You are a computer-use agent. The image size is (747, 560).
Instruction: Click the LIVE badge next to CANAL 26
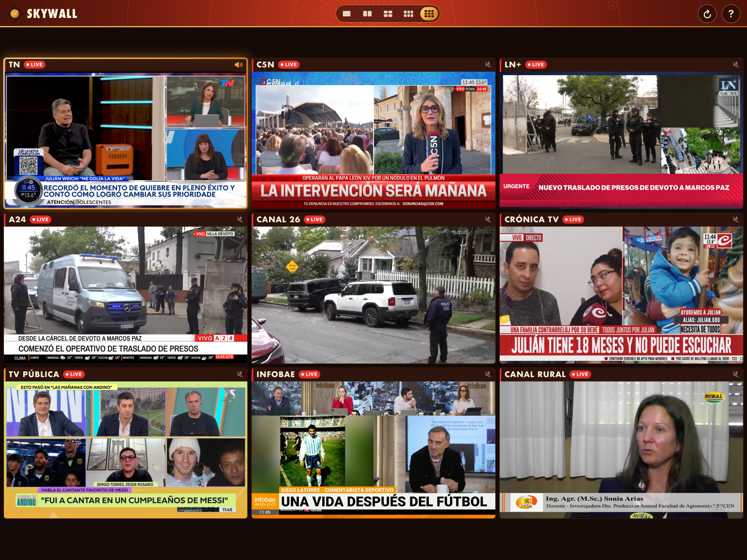tap(315, 219)
